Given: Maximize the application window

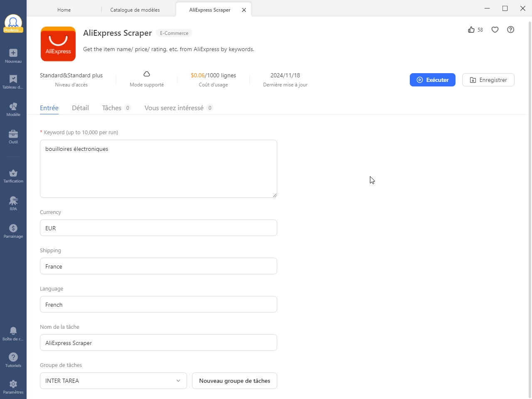Looking at the screenshot, I should pos(505,8).
